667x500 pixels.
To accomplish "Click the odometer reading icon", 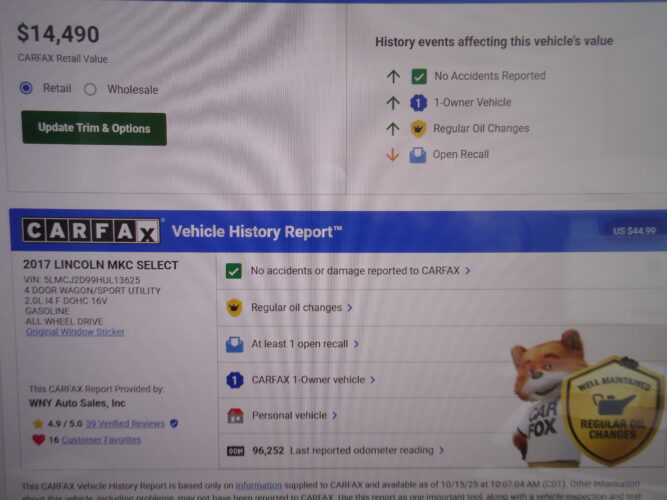I will tap(236, 451).
